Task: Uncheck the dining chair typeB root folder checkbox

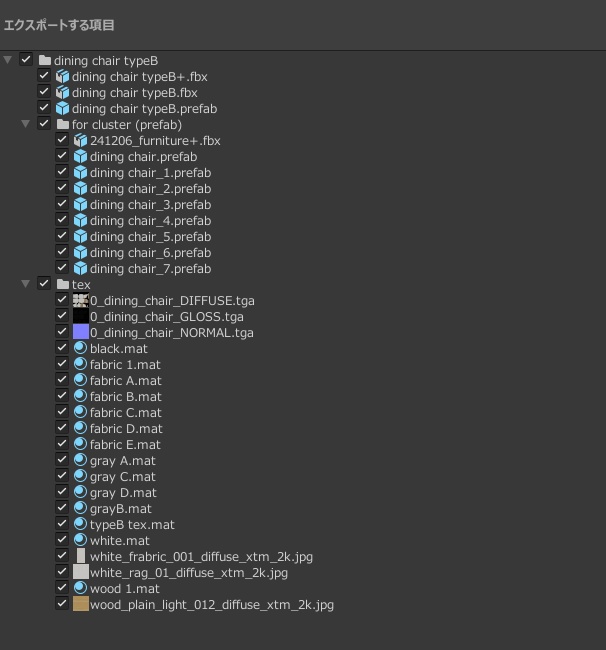Action: click(26, 60)
